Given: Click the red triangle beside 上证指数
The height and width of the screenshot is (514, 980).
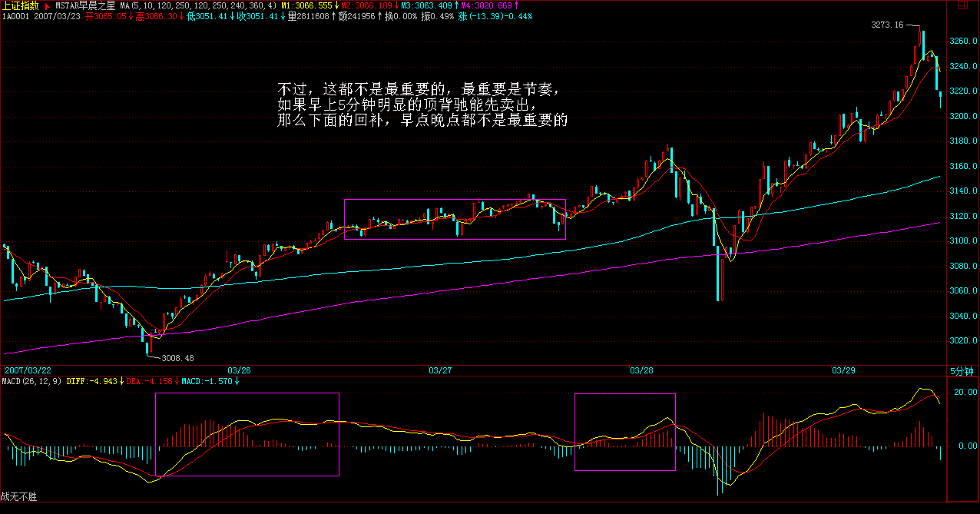Looking at the screenshot, I should click(46, 5).
